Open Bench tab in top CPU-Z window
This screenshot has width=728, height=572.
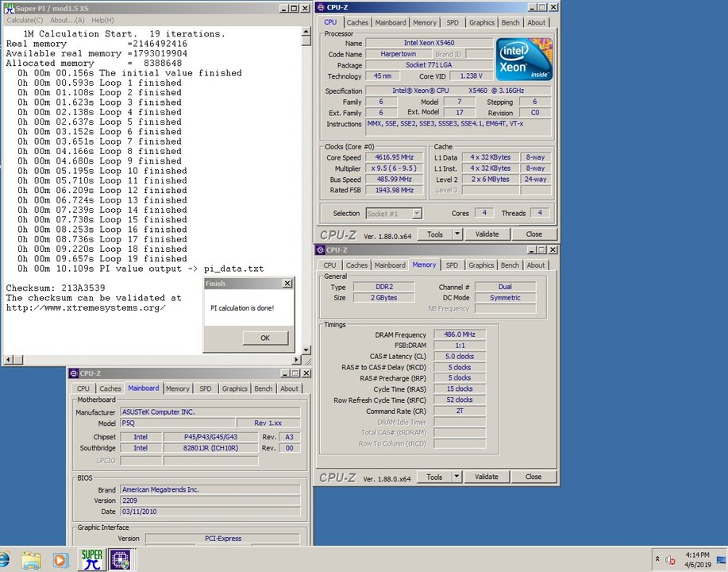(x=510, y=22)
